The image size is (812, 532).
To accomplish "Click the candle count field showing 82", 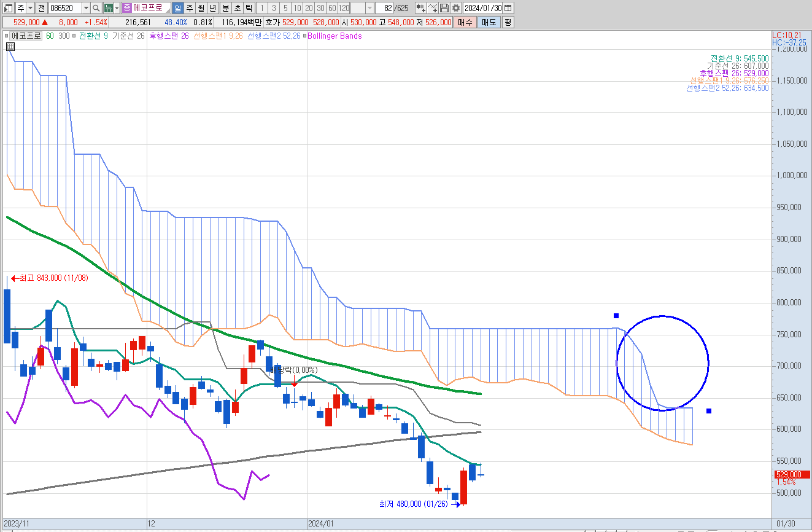I will click(x=384, y=8).
